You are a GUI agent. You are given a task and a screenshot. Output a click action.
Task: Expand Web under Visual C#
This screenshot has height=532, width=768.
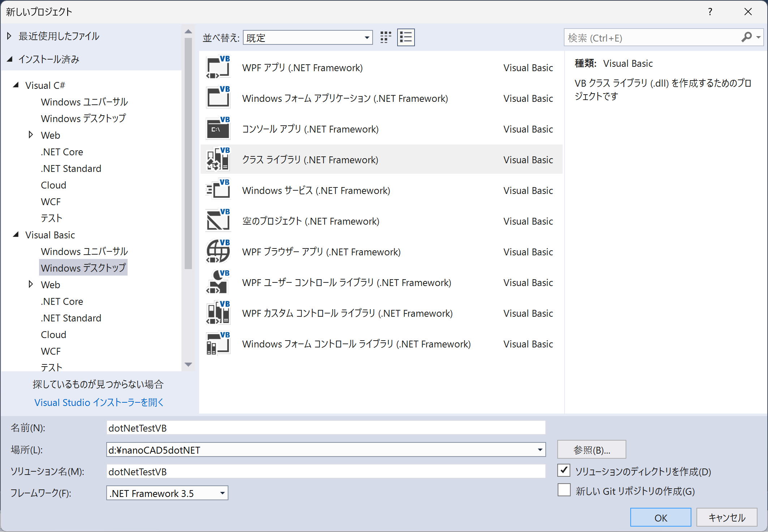pyautogui.click(x=31, y=135)
